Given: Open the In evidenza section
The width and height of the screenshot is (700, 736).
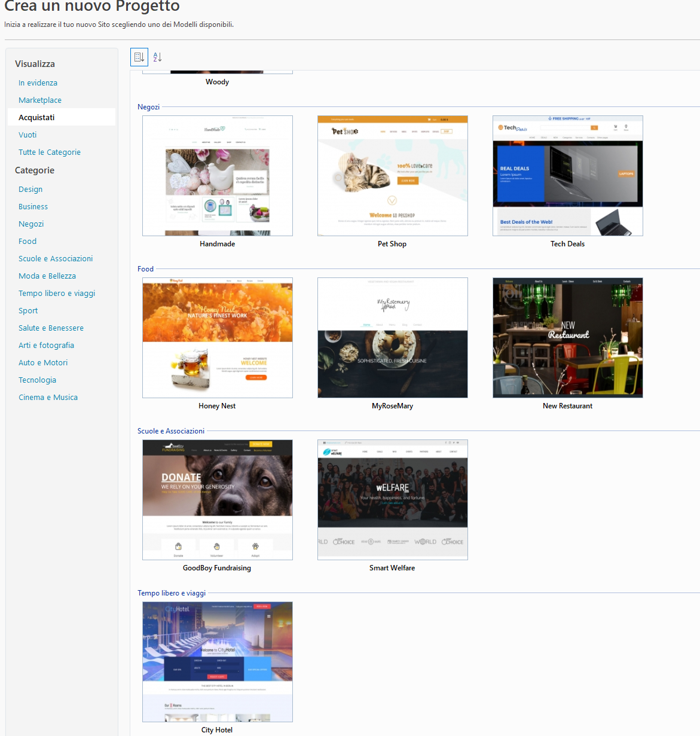Looking at the screenshot, I should tap(38, 83).
